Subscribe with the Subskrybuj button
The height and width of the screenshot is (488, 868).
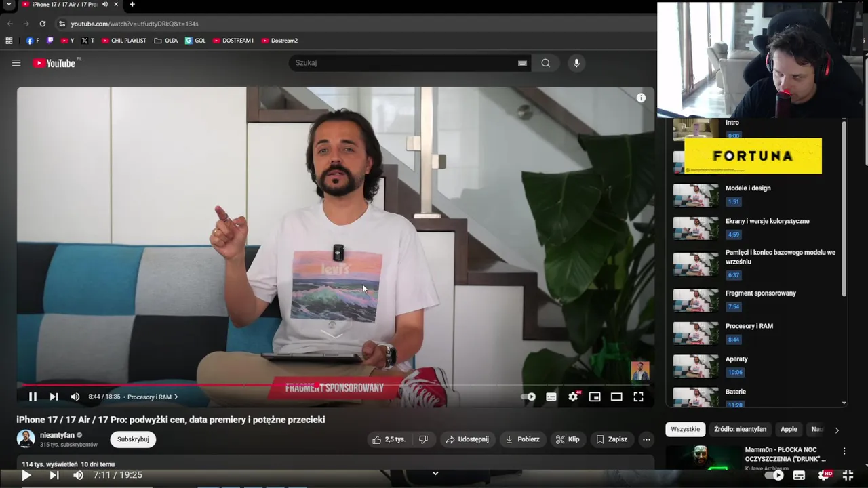click(x=133, y=439)
